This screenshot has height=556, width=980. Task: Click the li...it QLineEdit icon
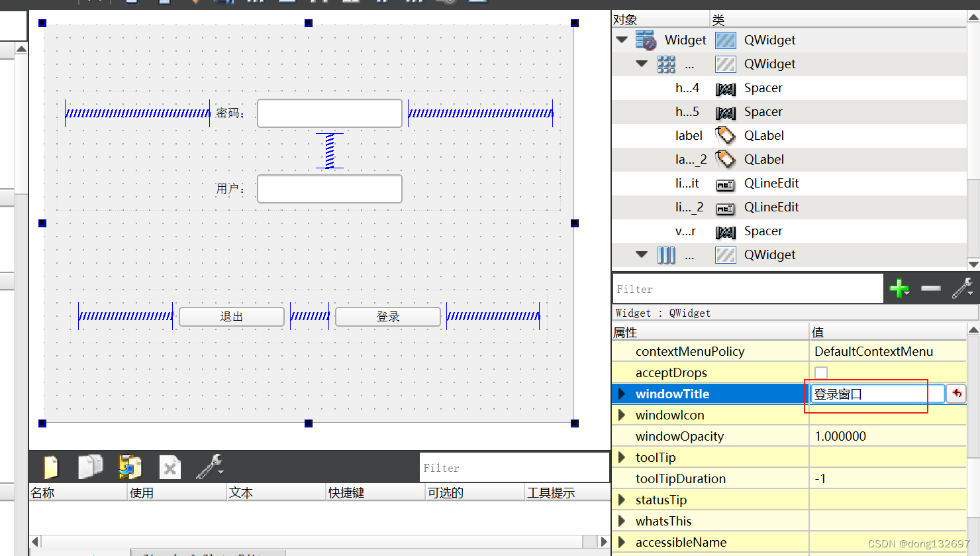[x=725, y=185]
